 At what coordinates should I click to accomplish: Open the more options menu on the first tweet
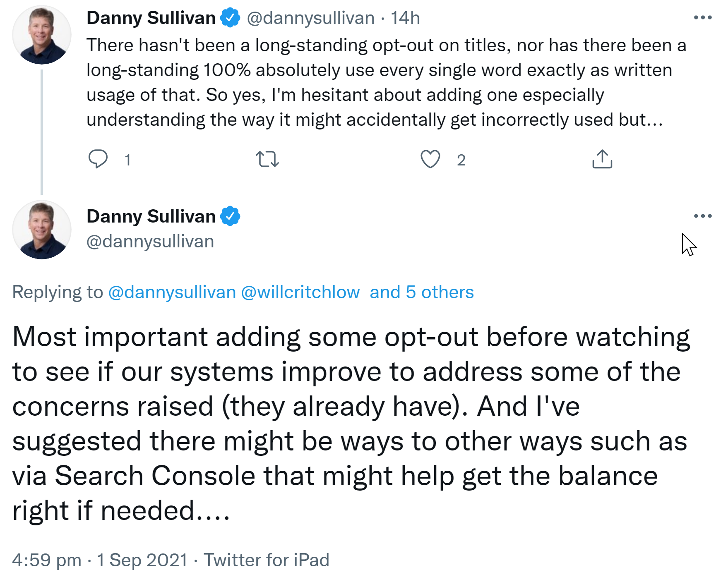pos(702,18)
